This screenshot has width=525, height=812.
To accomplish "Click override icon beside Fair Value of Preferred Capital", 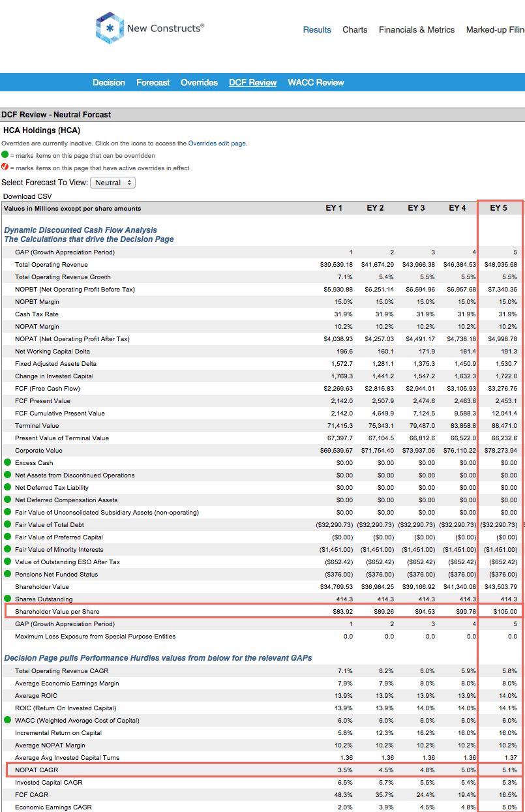I will click(x=8, y=537).
